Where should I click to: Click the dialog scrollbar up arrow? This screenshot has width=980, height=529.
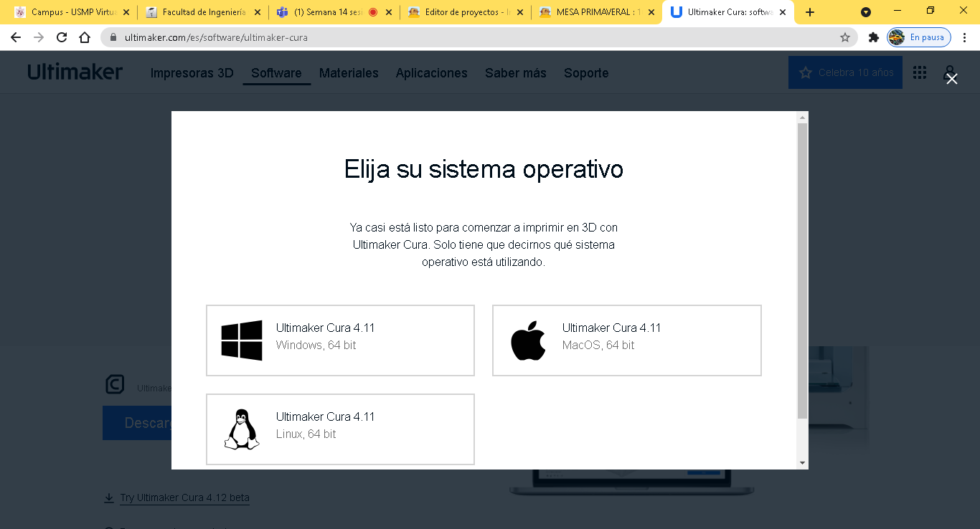[803, 117]
